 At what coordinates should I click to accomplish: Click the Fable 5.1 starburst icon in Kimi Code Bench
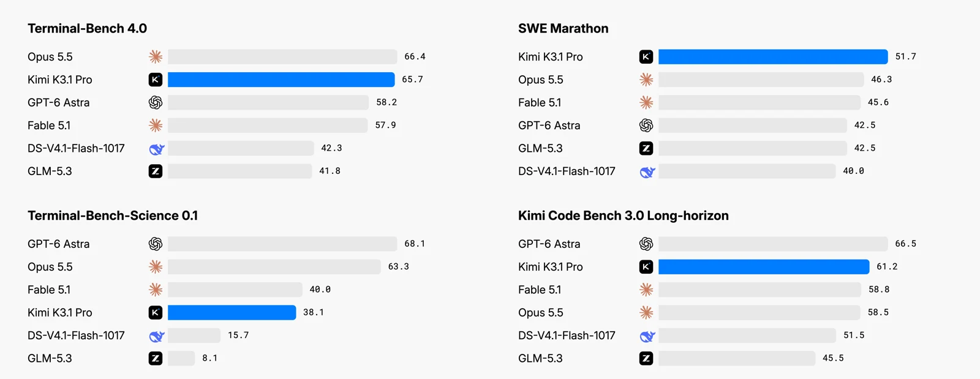(x=646, y=290)
